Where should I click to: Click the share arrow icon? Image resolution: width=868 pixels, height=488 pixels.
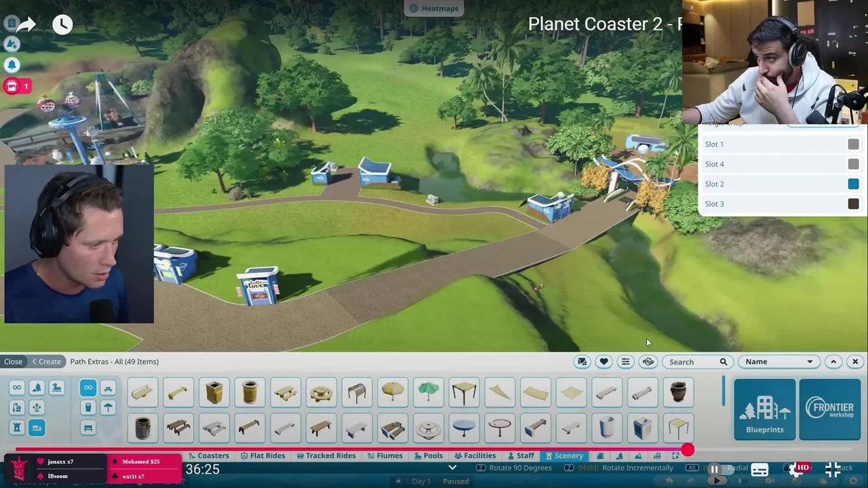point(26,25)
